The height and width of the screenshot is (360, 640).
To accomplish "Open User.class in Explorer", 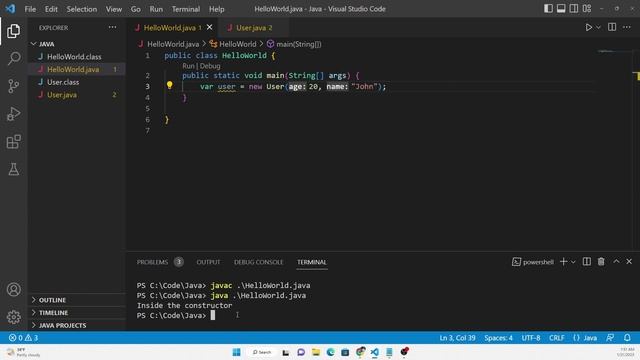I will point(77,82).
